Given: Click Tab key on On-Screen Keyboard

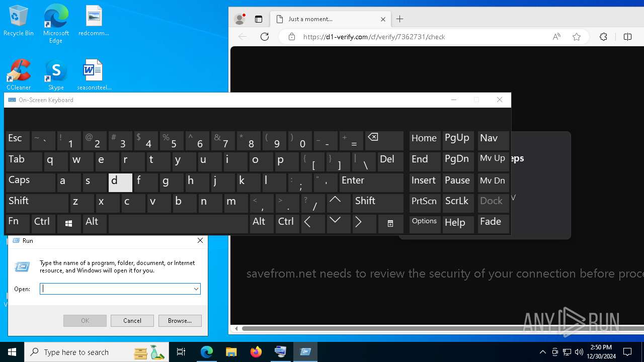Looking at the screenshot, I should coord(24,161).
